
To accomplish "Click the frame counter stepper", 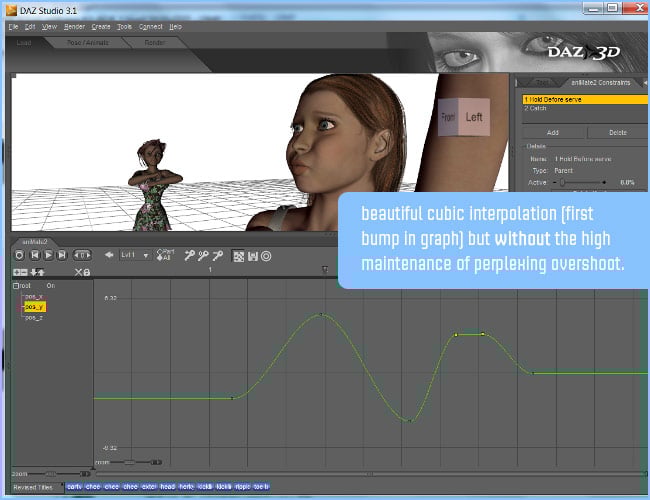I will 82,255.
